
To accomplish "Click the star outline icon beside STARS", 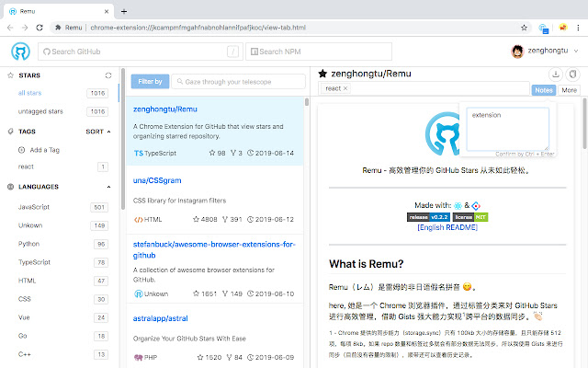I will (x=10, y=75).
